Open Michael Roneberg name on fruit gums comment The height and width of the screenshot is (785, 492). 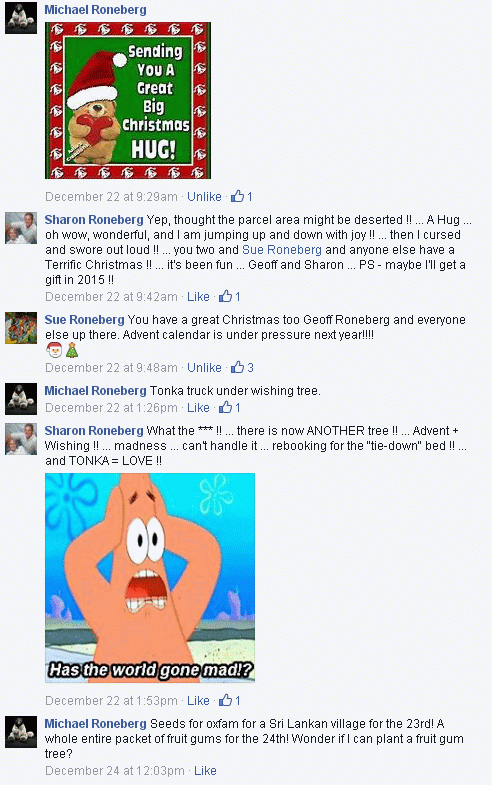pos(96,724)
